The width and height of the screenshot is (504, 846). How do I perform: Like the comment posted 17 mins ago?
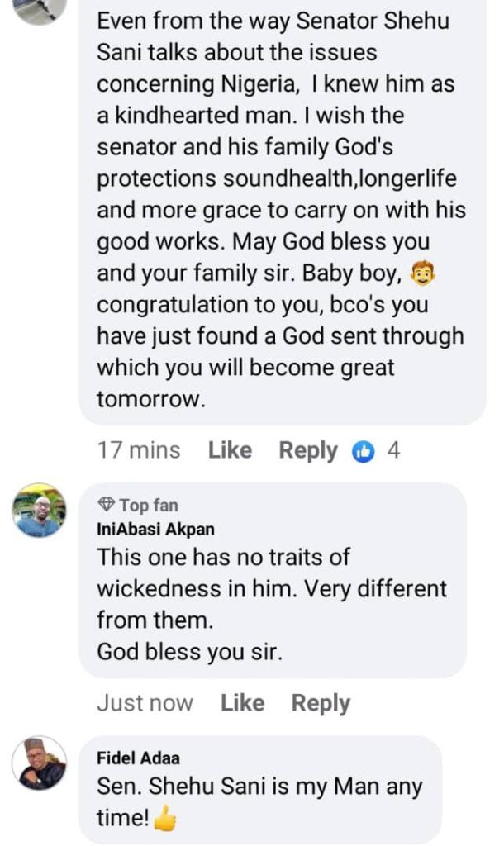[x=230, y=450]
